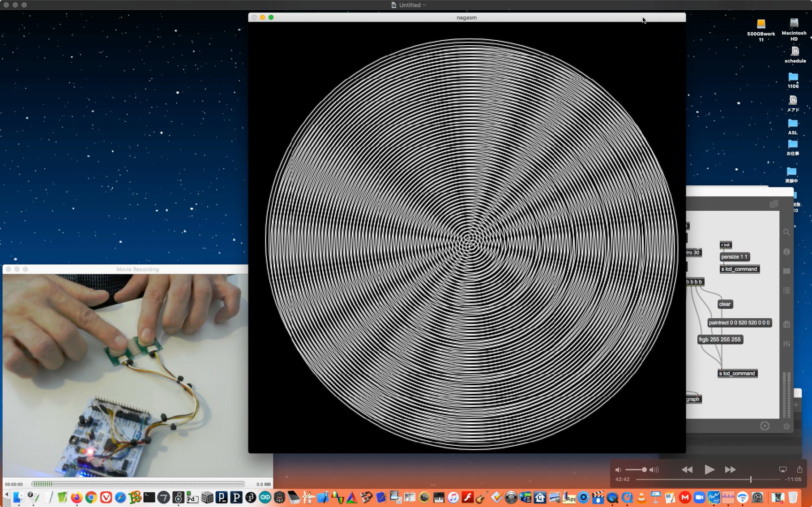Click the 00:00:00 recording time readout
This screenshot has height=507, width=812.
click(14, 484)
